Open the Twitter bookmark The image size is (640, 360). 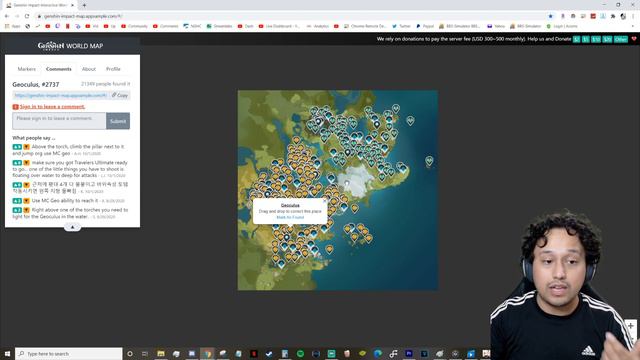tap(401, 26)
